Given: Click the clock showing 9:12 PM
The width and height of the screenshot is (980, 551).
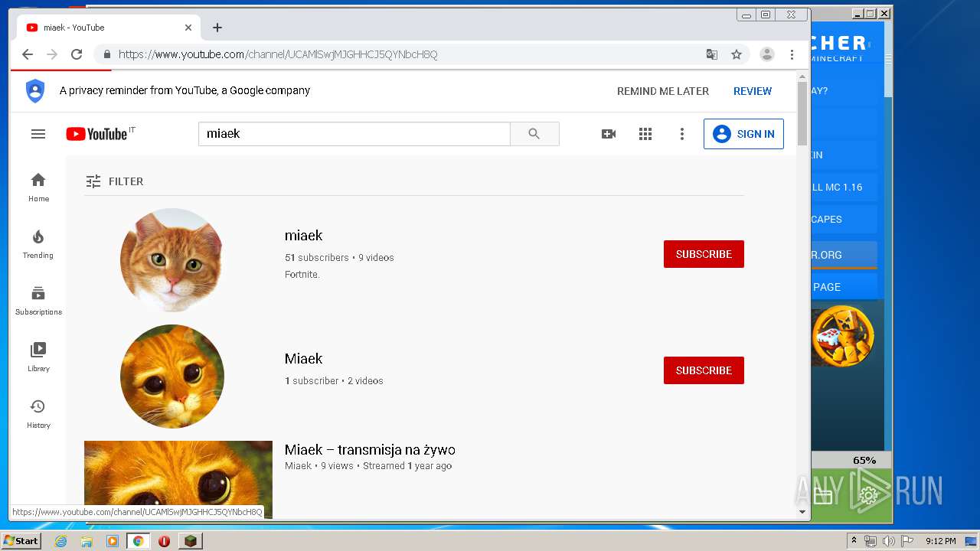Looking at the screenshot, I should (940, 541).
